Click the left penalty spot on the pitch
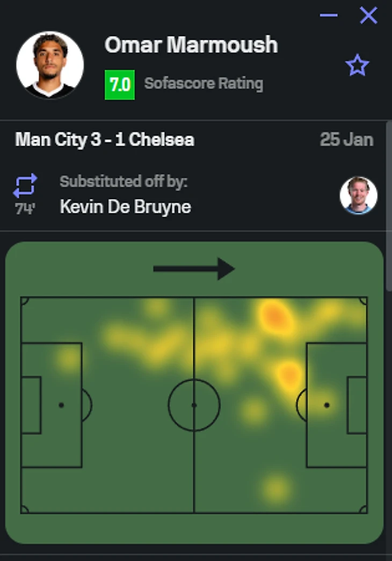Image resolution: width=392 pixels, height=561 pixels. (x=61, y=405)
